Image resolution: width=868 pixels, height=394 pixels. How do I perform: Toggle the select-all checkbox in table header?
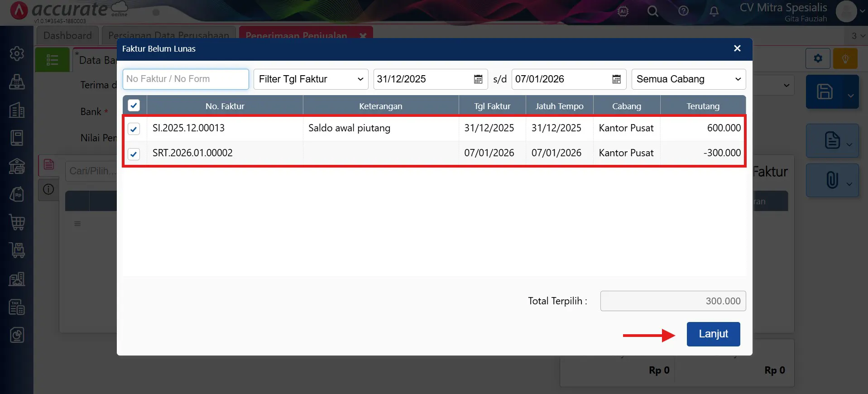[x=134, y=106]
